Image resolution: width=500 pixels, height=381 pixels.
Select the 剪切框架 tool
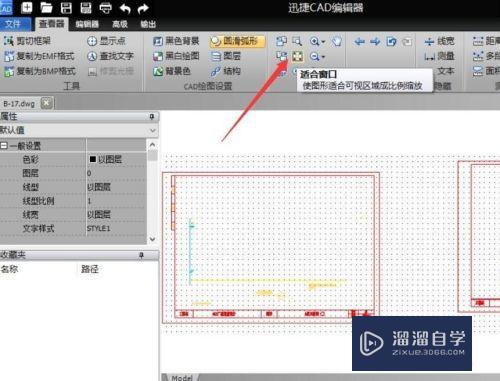pos(27,41)
